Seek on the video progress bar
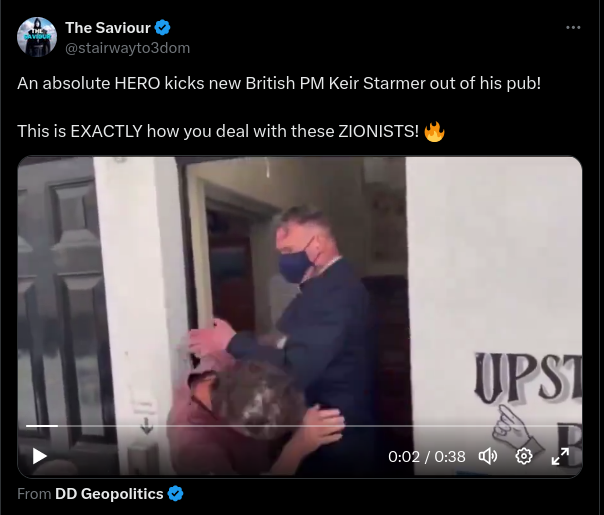Viewport: 604px width, 515px height. coord(299,426)
